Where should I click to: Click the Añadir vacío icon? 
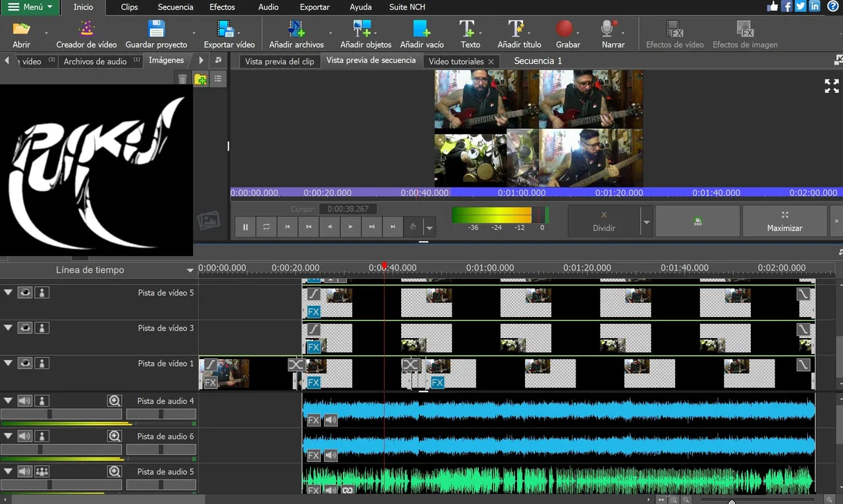(x=421, y=28)
